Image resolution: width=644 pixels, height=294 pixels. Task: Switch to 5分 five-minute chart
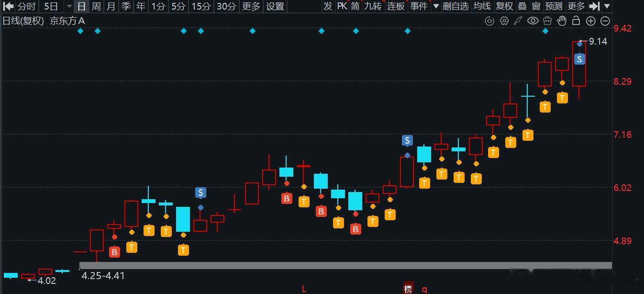[178, 6]
